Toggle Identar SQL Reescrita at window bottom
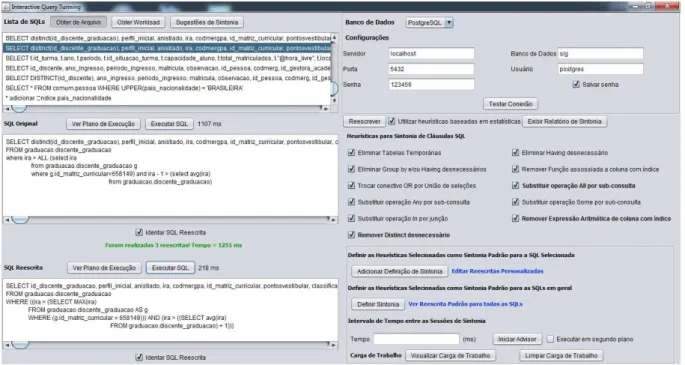 pyautogui.click(x=139, y=357)
